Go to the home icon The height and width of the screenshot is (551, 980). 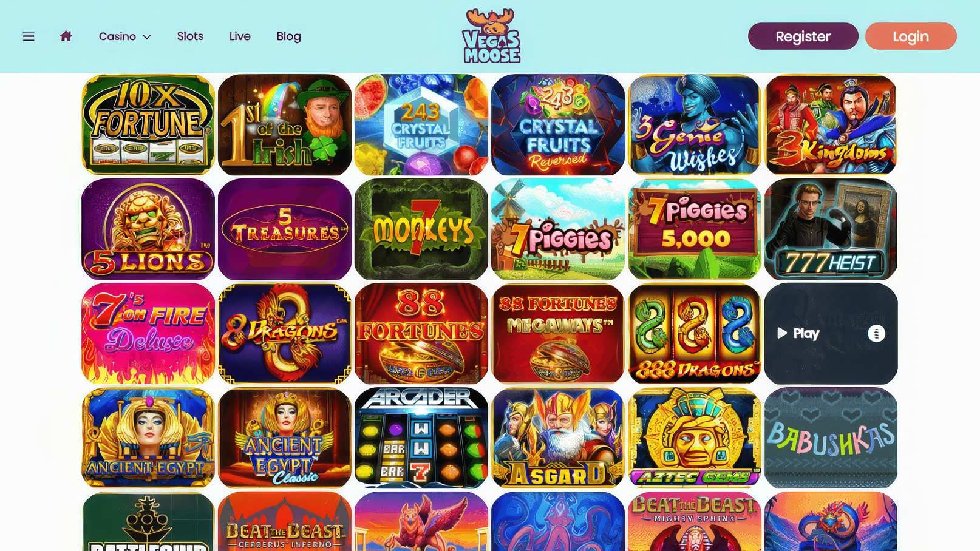[x=66, y=36]
